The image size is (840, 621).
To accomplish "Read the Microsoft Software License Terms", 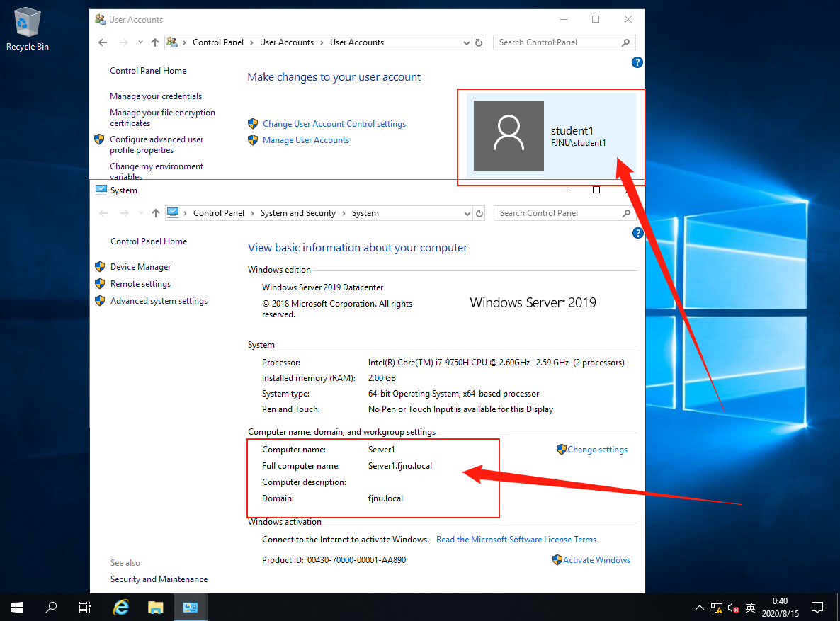I will (x=516, y=540).
